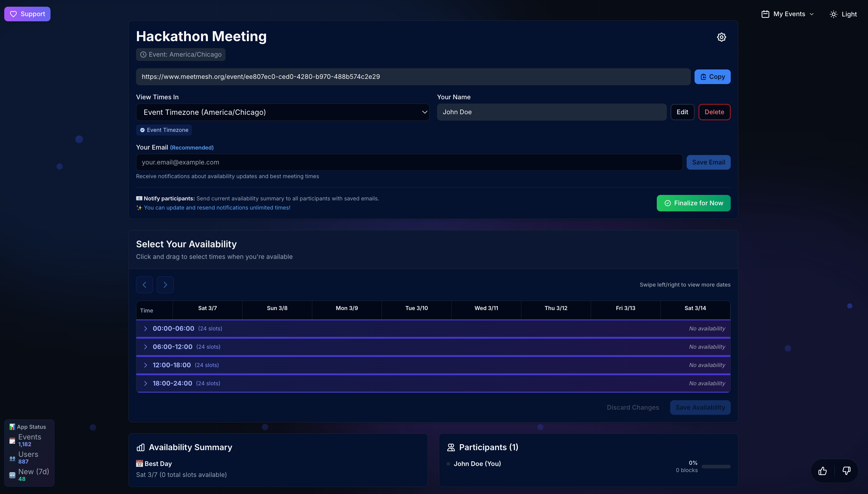Click the clock icon on America/Chicago tag
Viewport: 868px width, 494px height.
[x=143, y=54]
